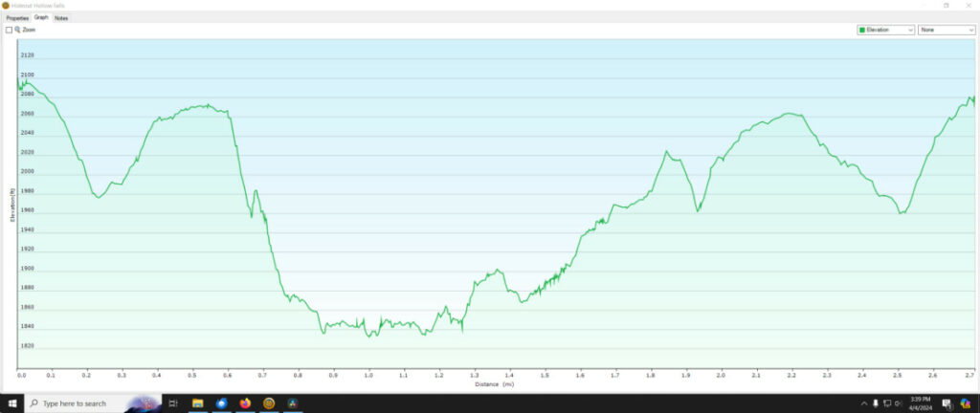Click the 1.0 distance axis label
The width and height of the screenshot is (980, 413).
pos(368,376)
